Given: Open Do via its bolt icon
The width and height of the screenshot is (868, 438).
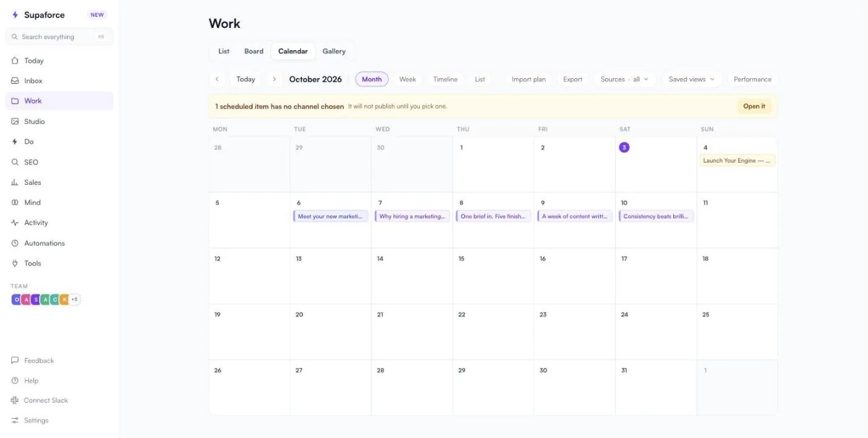Looking at the screenshot, I should (15, 141).
